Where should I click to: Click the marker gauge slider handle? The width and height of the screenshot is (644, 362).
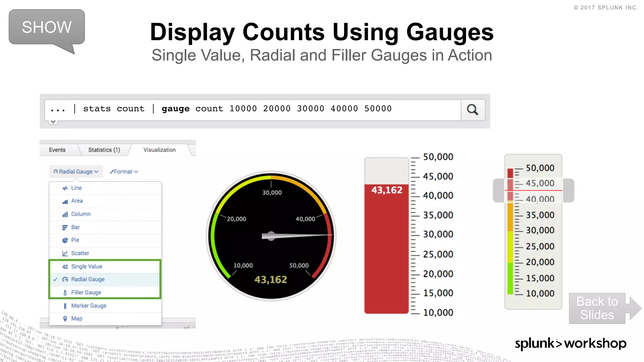point(533,190)
